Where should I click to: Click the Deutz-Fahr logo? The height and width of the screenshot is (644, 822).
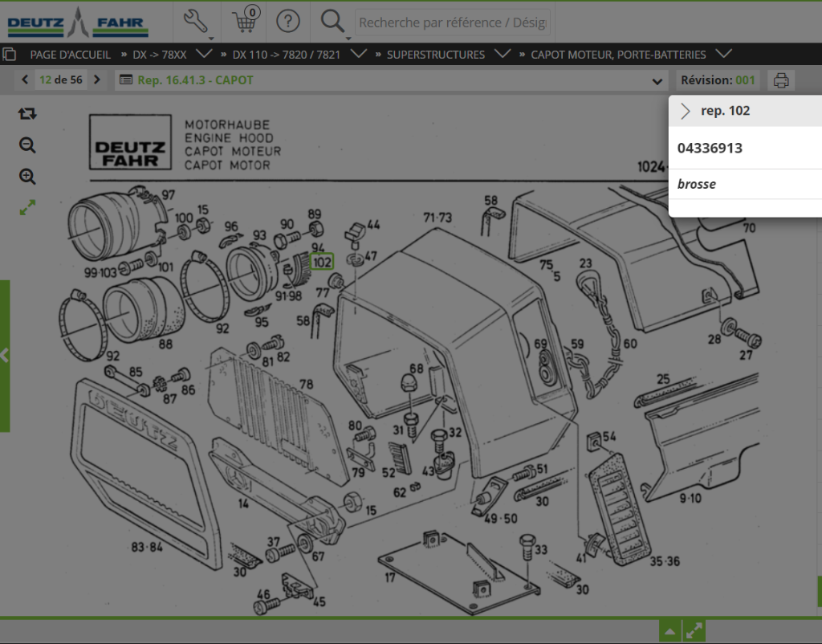(x=78, y=22)
